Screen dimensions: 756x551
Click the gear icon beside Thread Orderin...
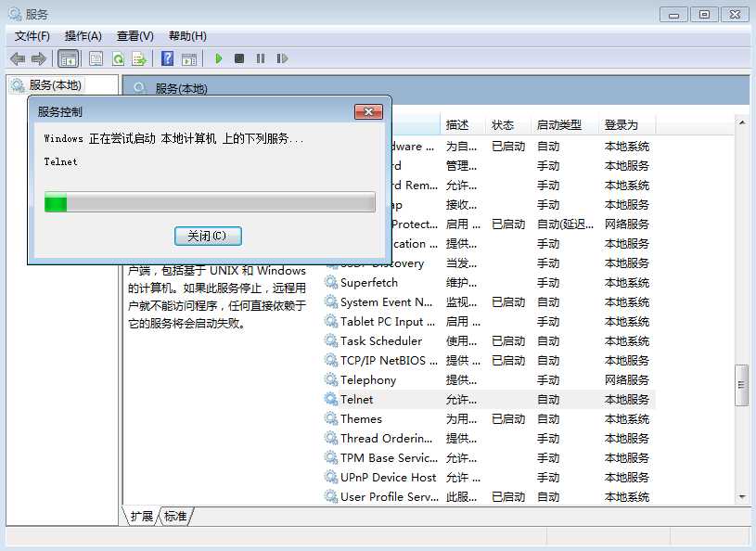tap(331, 438)
